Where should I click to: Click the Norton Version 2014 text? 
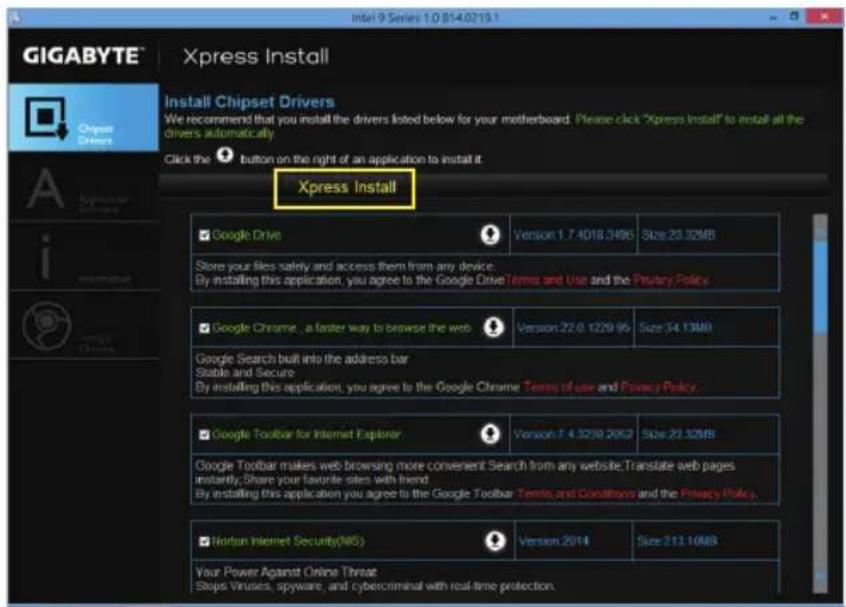(x=554, y=541)
